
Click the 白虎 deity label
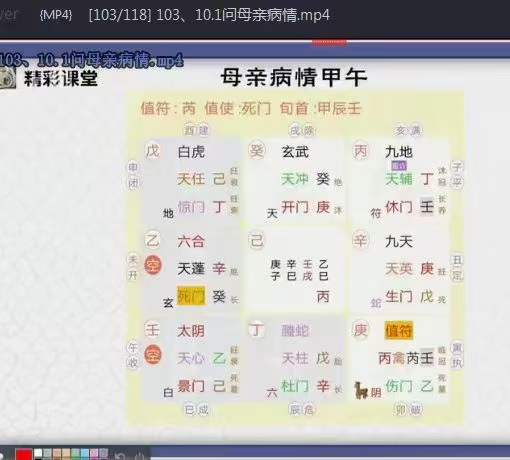(191, 152)
